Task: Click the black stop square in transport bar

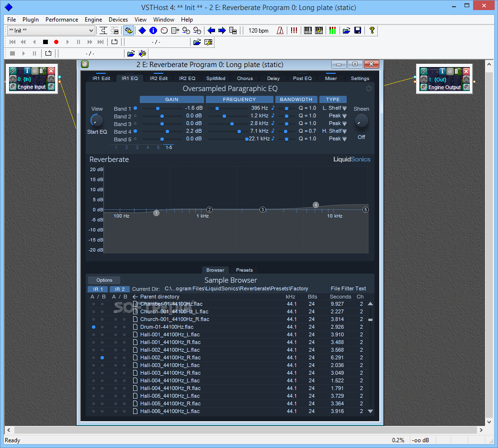Action: pyautogui.click(x=45, y=42)
